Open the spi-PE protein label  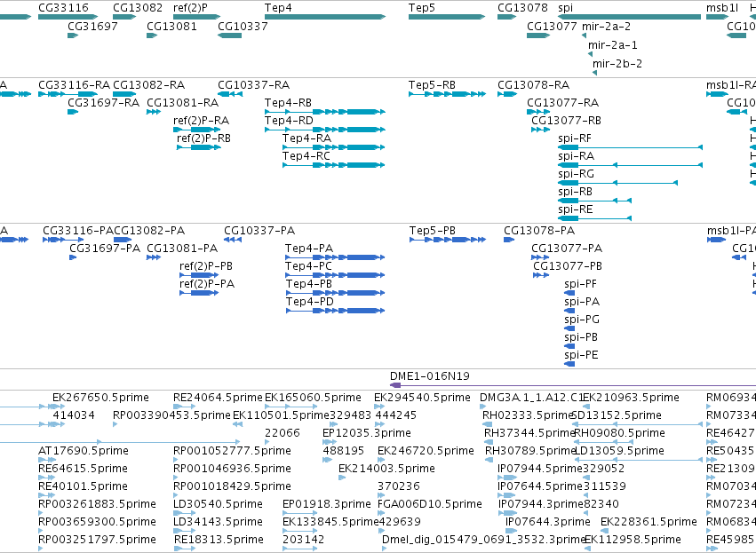tap(581, 355)
